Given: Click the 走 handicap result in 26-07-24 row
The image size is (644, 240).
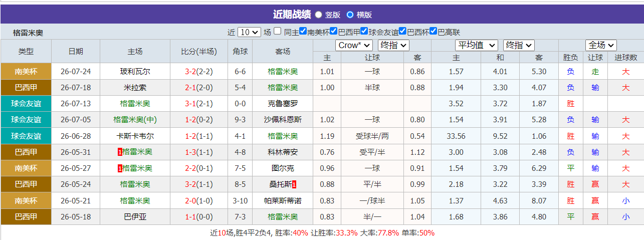Looking at the screenshot, I should click(595, 72).
